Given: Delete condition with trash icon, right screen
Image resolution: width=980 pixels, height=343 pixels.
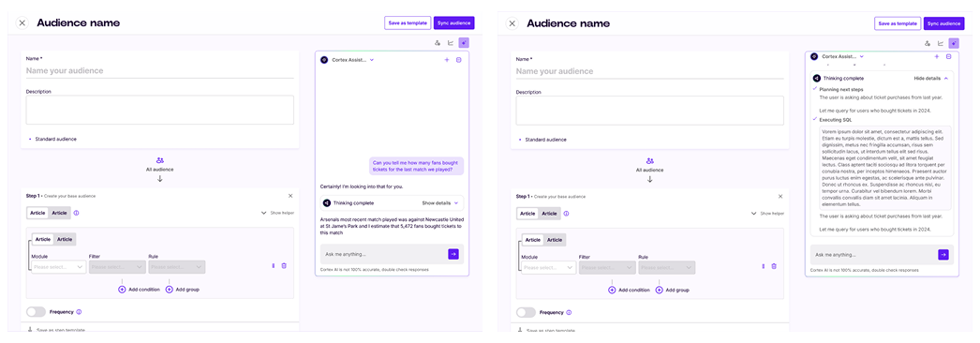Looking at the screenshot, I should (774, 266).
